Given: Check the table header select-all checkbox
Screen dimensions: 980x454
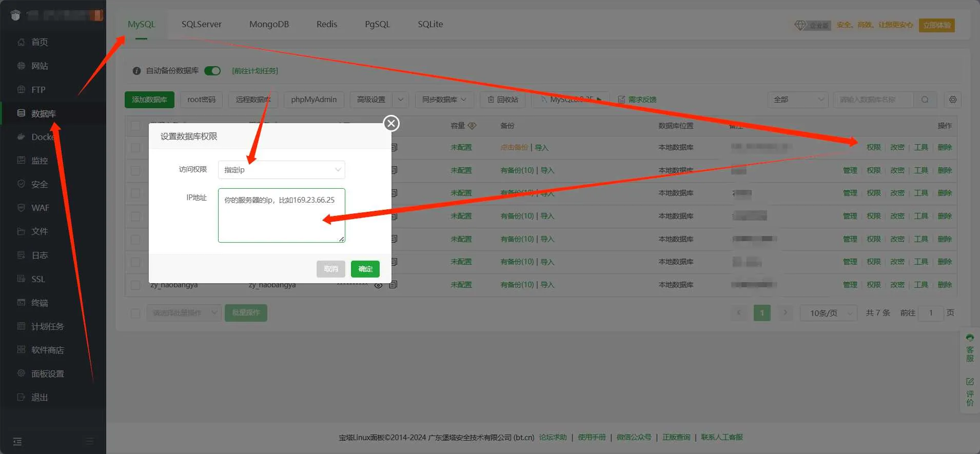Looking at the screenshot, I should click(x=135, y=126).
